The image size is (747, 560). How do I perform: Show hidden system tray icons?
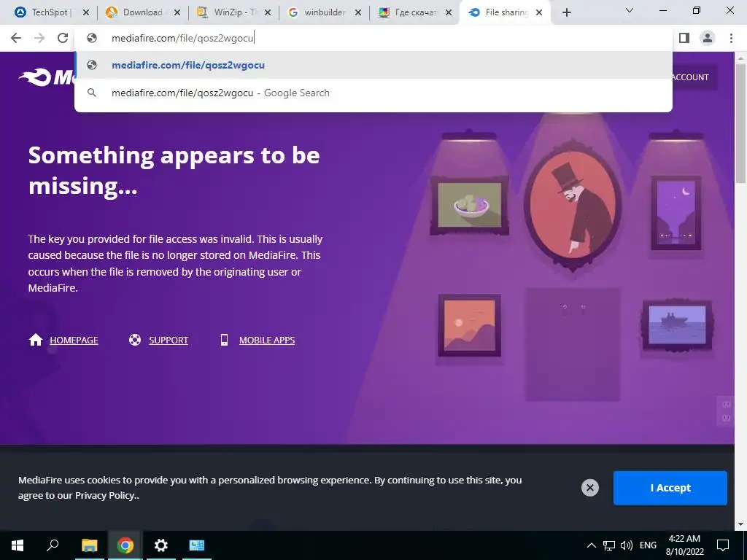(591, 545)
